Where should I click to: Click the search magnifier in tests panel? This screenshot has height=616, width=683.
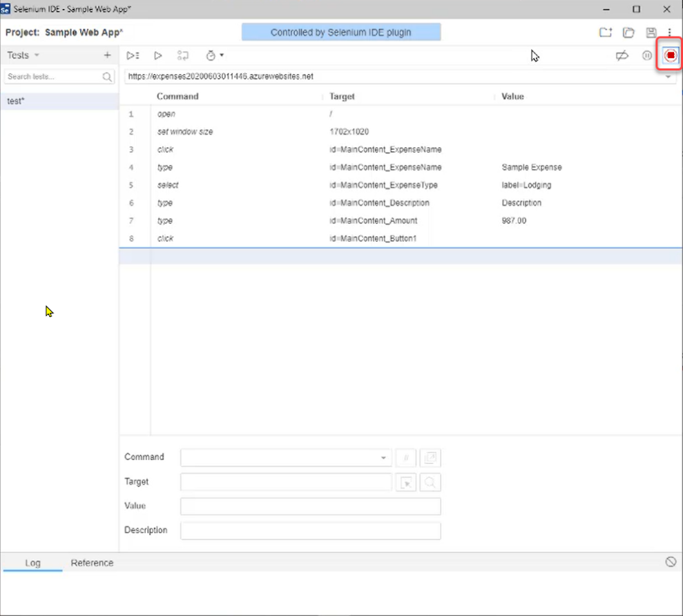[x=107, y=77]
